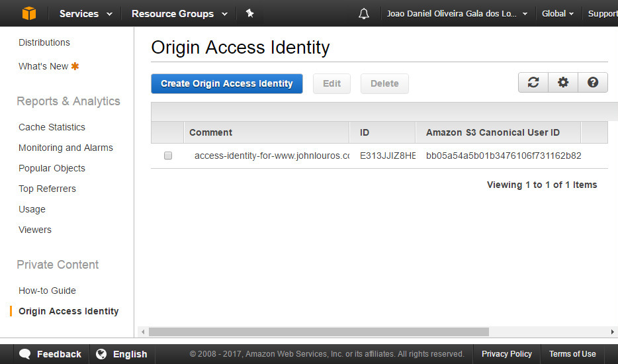Open Top Referrers report
Viewport: 618px width, 364px height.
click(x=47, y=189)
